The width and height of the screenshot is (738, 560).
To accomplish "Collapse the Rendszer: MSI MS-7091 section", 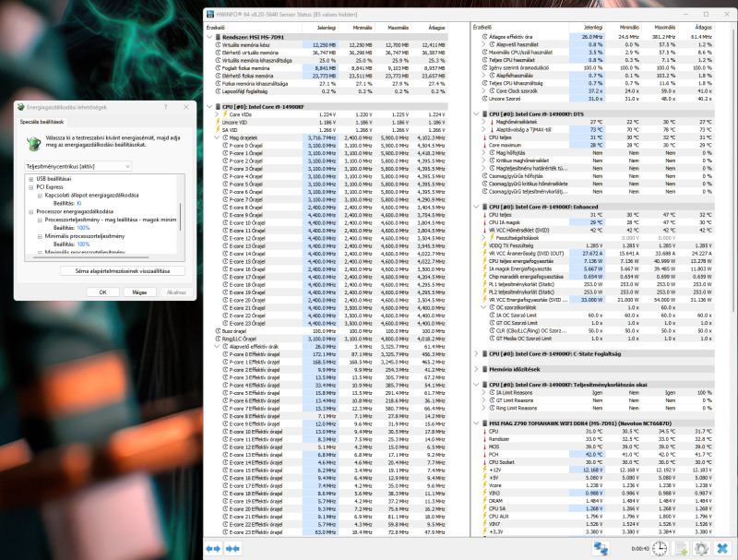I will [x=209, y=37].
